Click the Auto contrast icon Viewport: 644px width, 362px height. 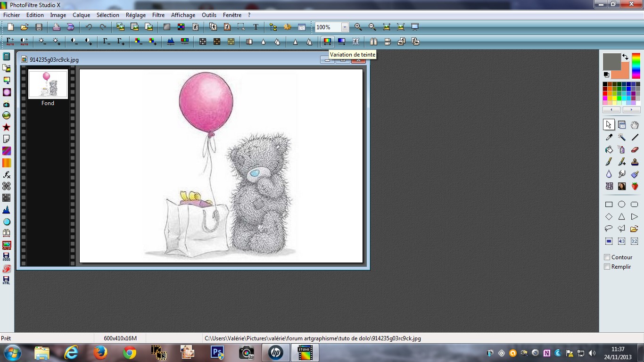[x=24, y=41]
